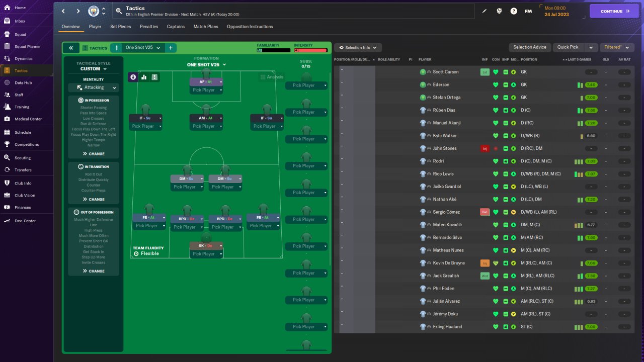
Task: Select the exclamation warnings view icon
Action: (154, 77)
